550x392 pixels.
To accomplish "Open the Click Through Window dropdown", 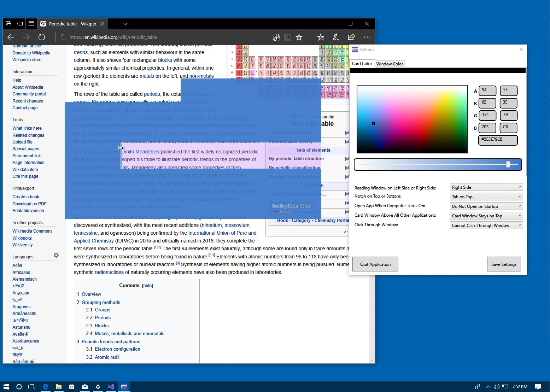I will click(486, 226).
